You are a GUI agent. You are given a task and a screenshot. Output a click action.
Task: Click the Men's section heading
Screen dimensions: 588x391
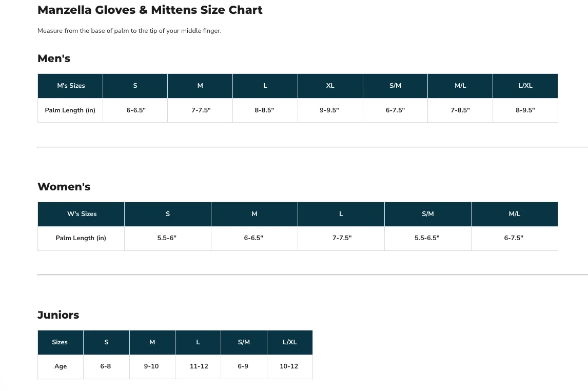pyautogui.click(x=54, y=58)
